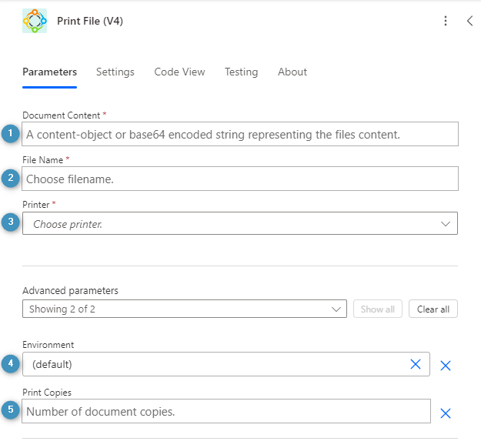Viewport: 481px width, 448px height.
Task: Click the Printer label
Action: point(36,205)
